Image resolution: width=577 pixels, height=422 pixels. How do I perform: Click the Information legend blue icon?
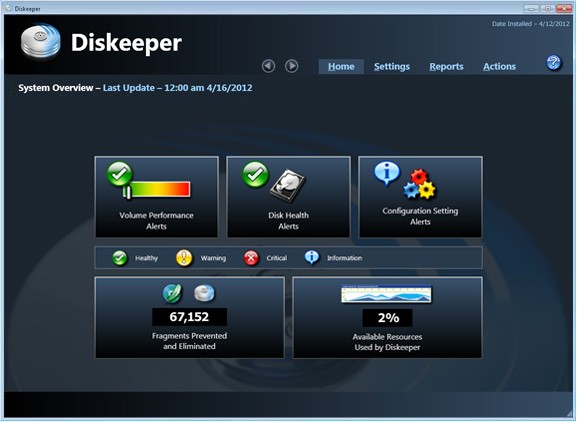pos(312,258)
